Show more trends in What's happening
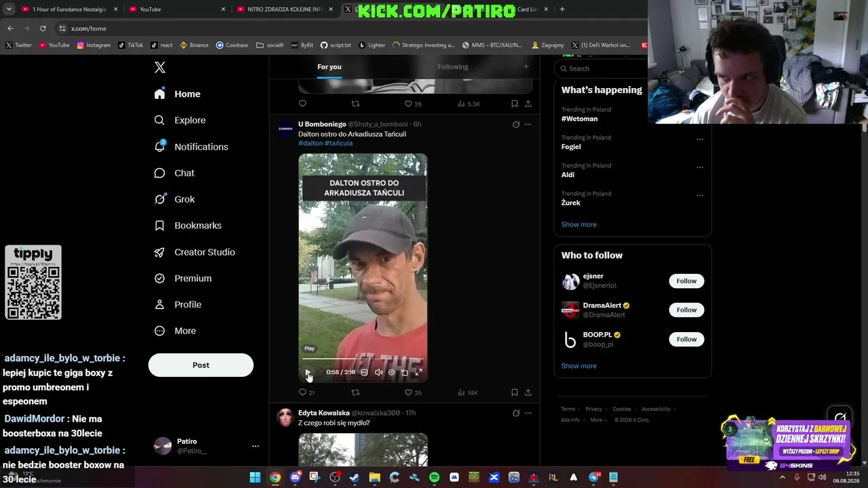The width and height of the screenshot is (868, 488). coord(579,224)
